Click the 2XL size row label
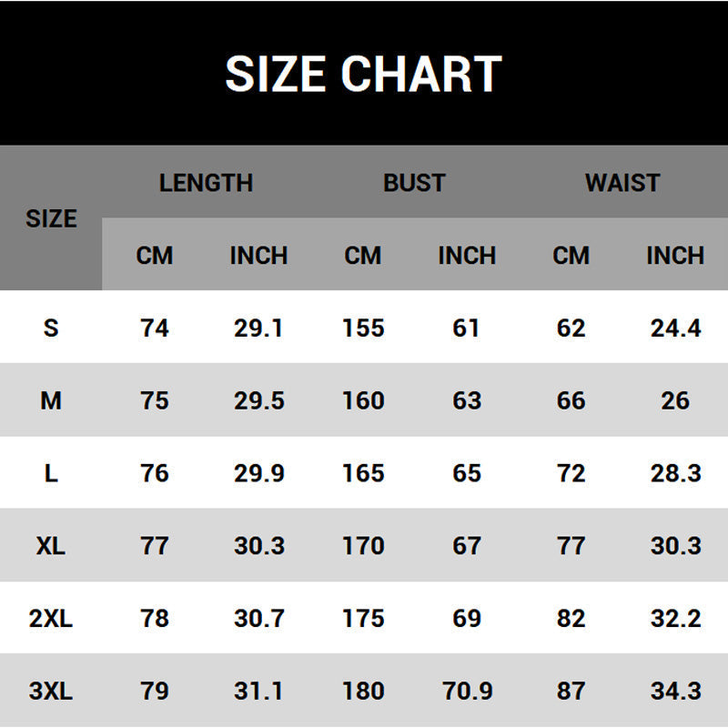The image size is (728, 728). [x=51, y=619]
